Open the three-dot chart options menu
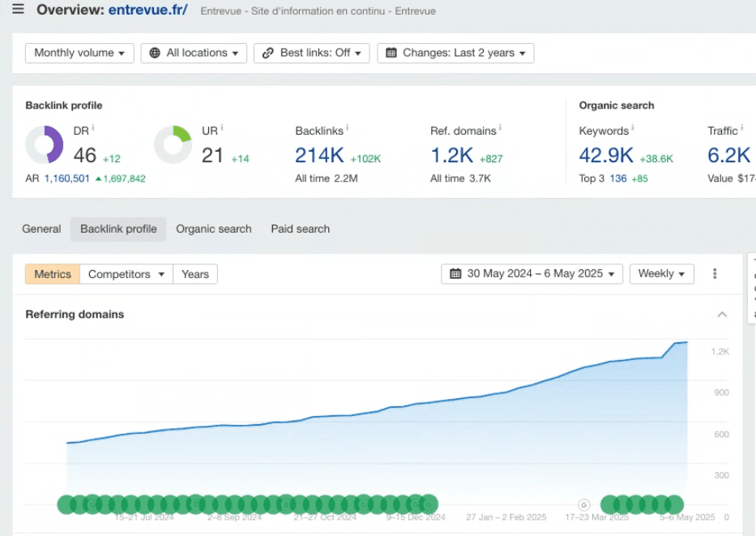 [x=715, y=274]
